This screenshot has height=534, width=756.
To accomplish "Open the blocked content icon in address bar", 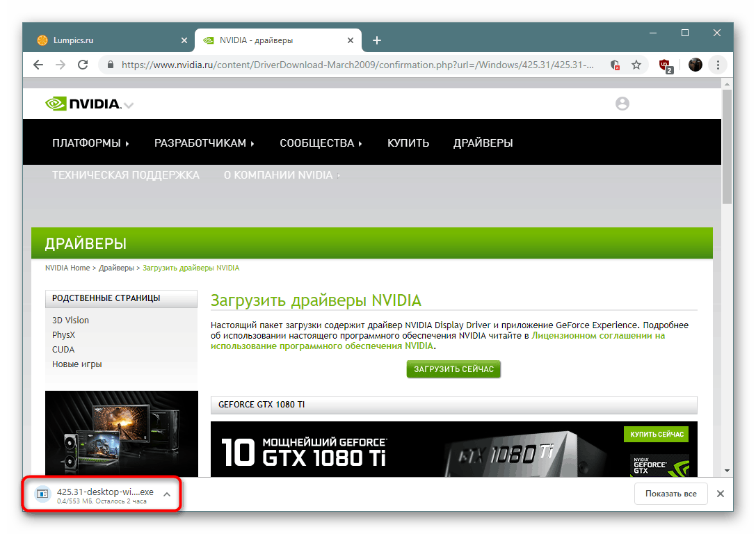I will (615, 65).
